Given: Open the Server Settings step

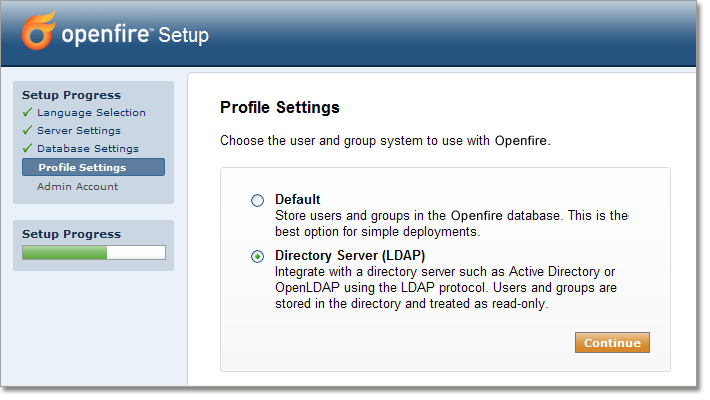Looking at the screenshot, I should click(79, 131).
